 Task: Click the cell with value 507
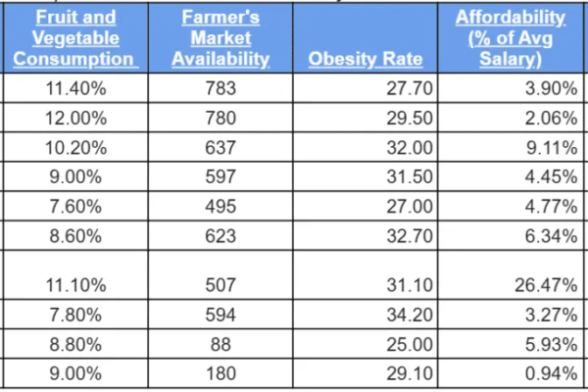click(220, 284)
